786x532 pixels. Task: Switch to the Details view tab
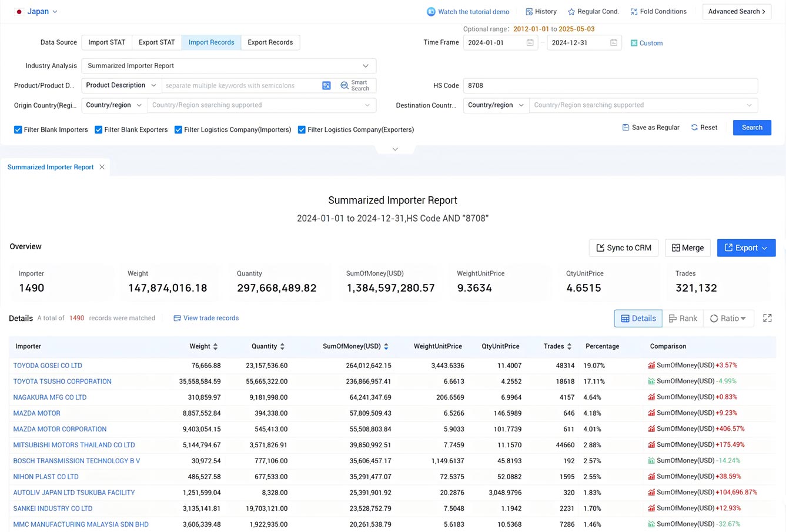pos(638,319)
